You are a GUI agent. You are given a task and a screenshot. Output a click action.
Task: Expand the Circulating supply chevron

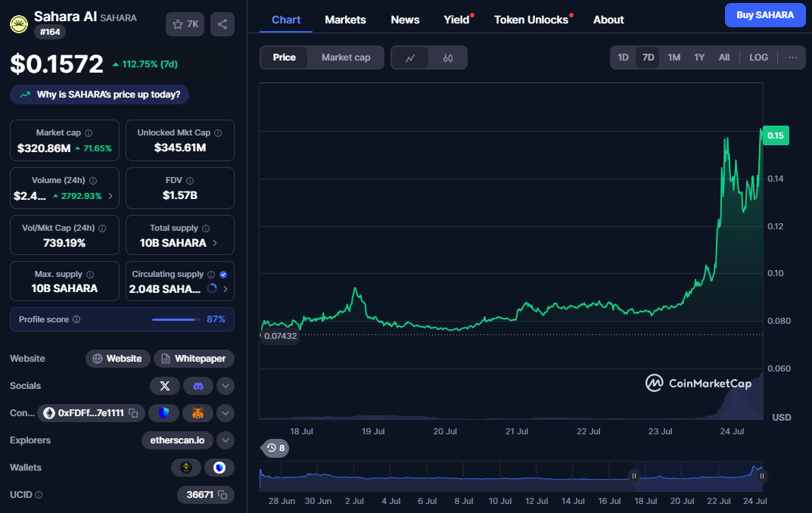[226, 289]
